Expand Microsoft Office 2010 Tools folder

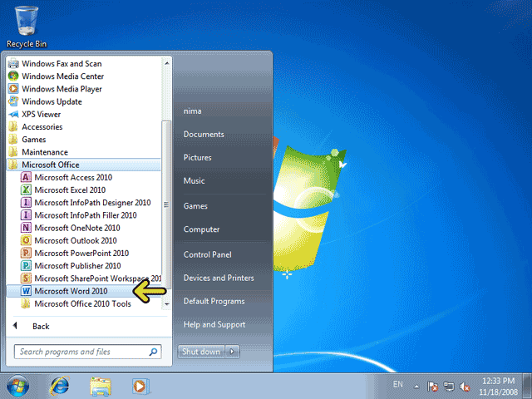click(82, 304)
